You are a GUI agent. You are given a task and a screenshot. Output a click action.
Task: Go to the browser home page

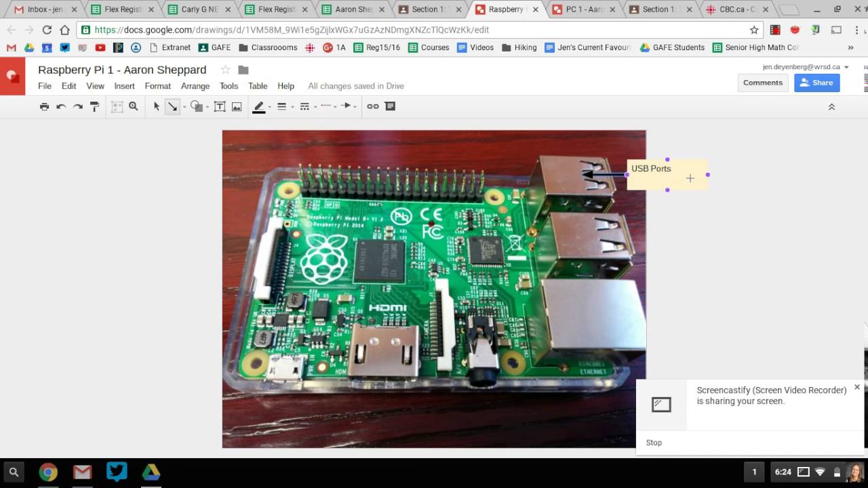tap(64, 30)
